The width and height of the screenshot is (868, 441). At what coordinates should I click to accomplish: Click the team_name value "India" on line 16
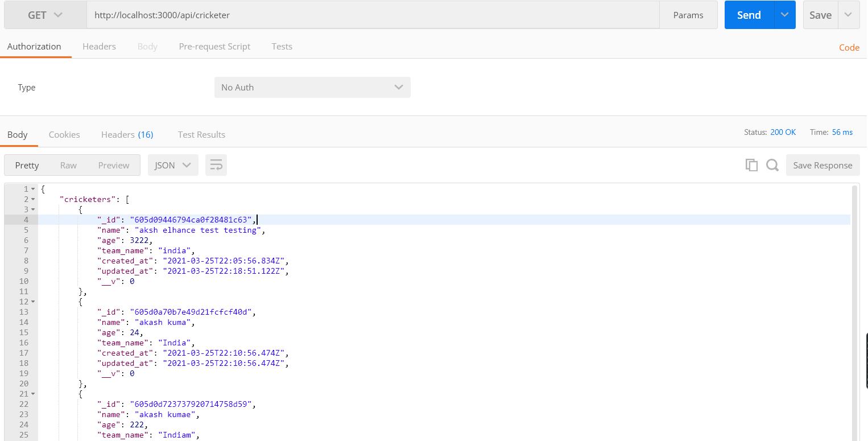(x=174, y=343)
